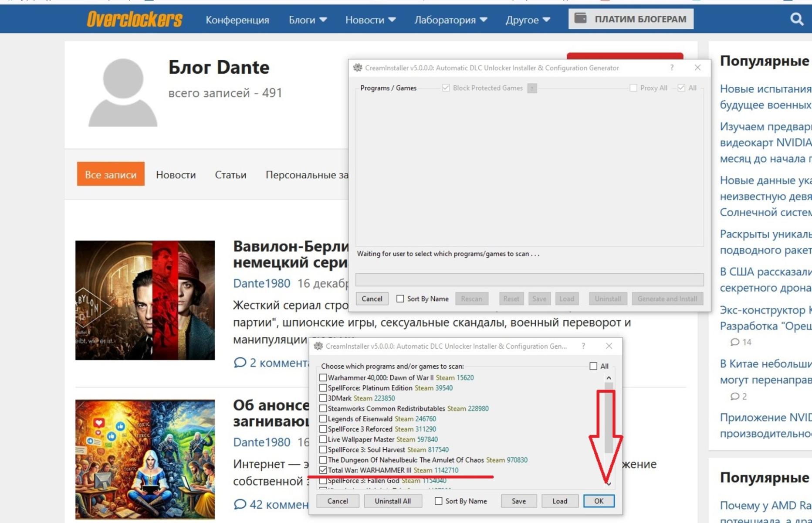Image resolution: width=812 pixels, height=523 pixels.
Task: Check the All box in scan selection dialog
Action: (593, 366)
